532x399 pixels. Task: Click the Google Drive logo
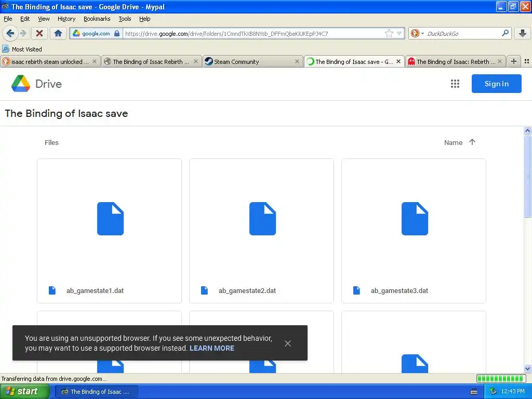tap(37, 84)
